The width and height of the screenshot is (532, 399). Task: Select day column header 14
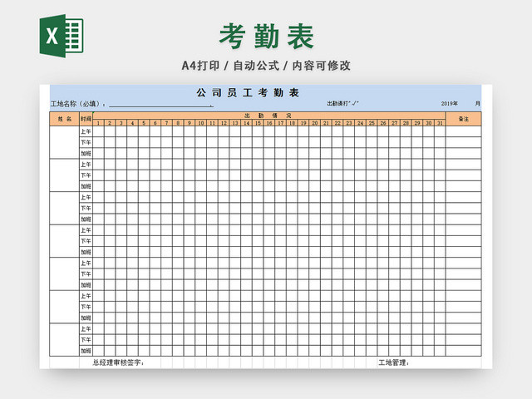pos(246,123)
